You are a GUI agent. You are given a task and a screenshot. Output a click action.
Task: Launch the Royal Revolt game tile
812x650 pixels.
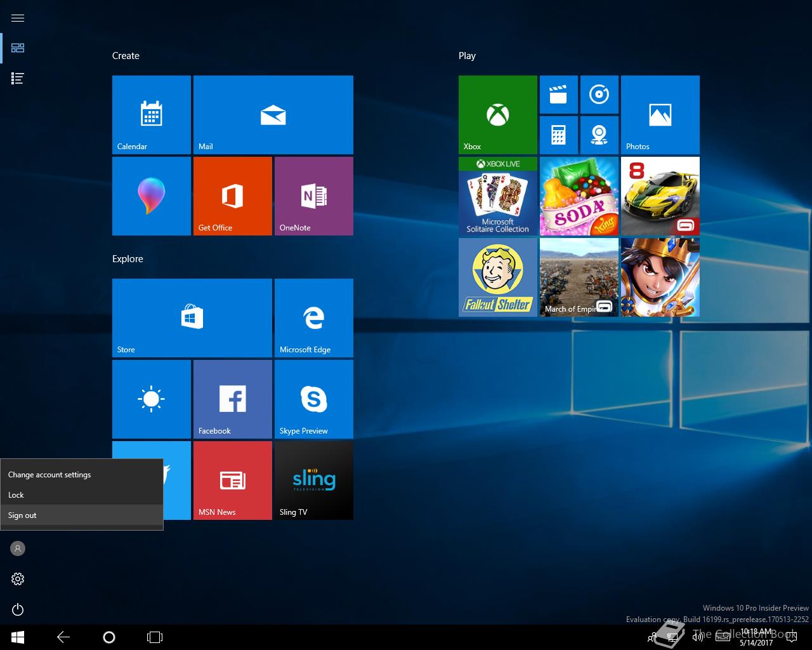point(660,277)
